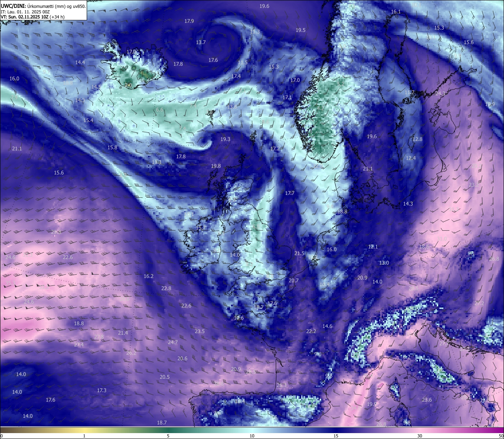Click the 16.2 value label

(x=148, y=276)
